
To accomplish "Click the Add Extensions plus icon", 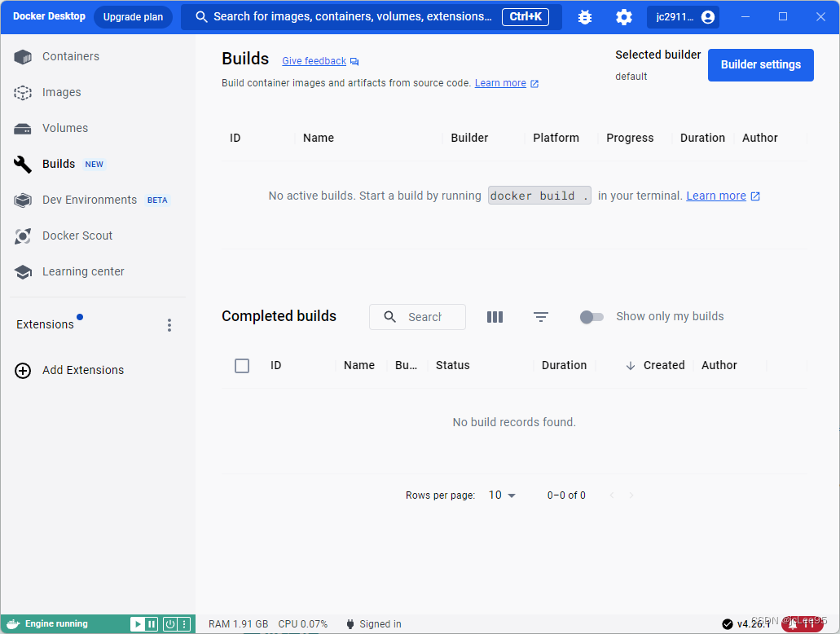I will point(23,370).
